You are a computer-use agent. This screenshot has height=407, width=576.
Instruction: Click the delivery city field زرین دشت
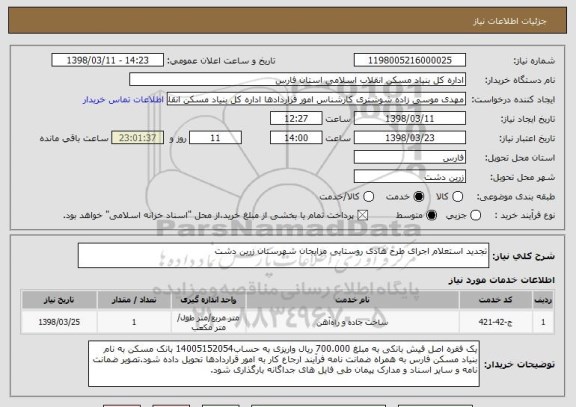pyautogui.click(x=410, y=177)
